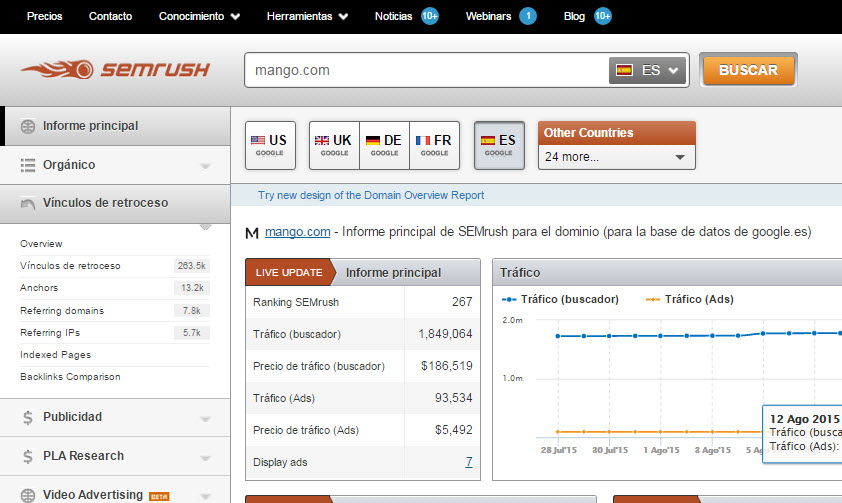Open the ES database dropdown in search box
Viewport: 842px width, 503px height.
pos(648,70)
